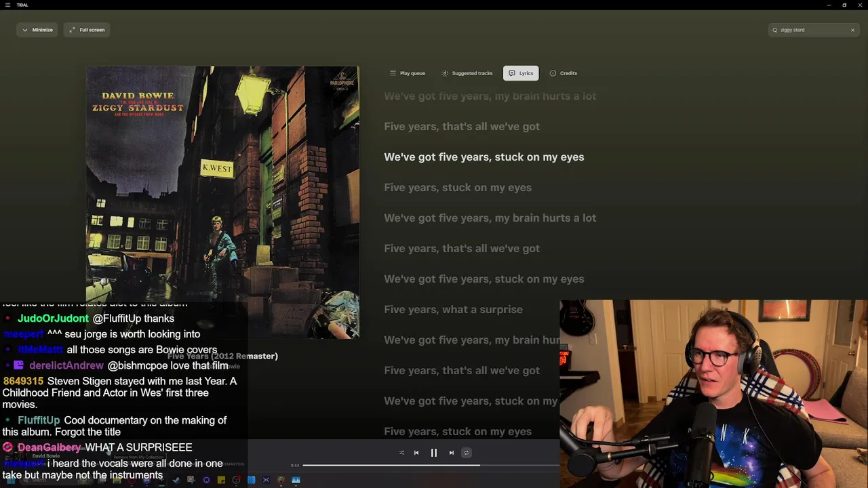Image resolution: width=868 pixels, height=488 pixels.
Task: Minimize the now playing view
Action: pos(37,30)
